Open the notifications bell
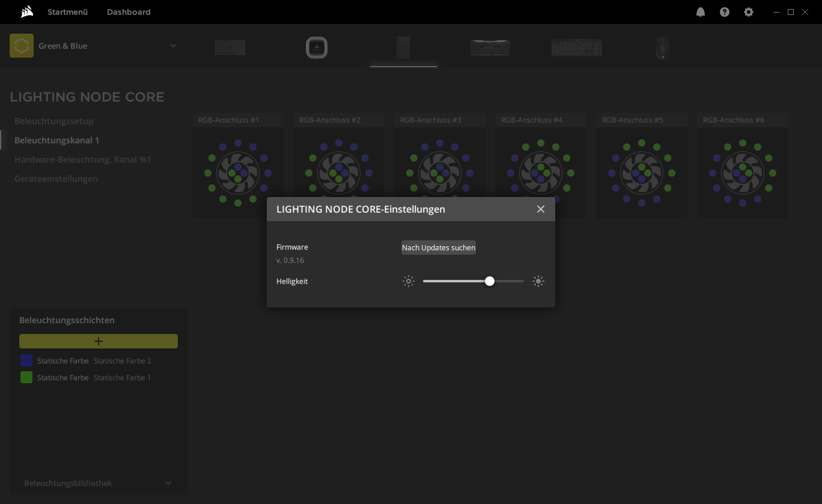This screenshot has width=822, height=504. tap(701, 12)
